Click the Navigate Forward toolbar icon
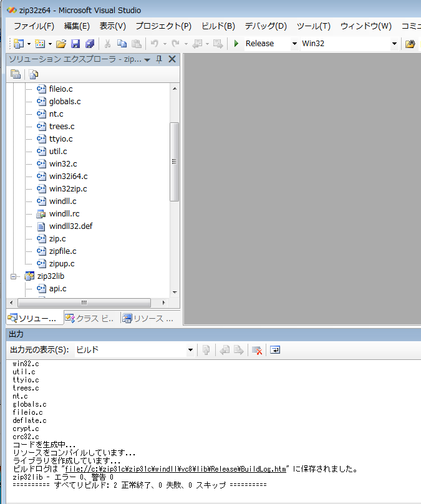421x504 pixels. (218, 44)
